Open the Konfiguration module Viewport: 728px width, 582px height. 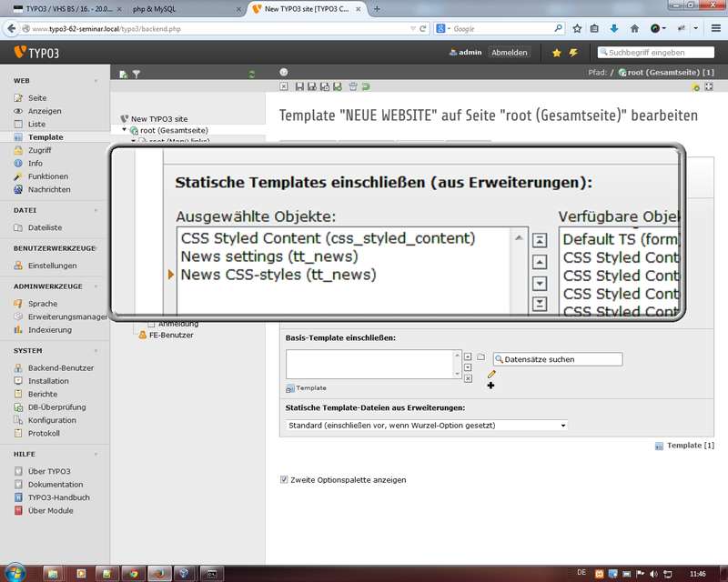52,420
